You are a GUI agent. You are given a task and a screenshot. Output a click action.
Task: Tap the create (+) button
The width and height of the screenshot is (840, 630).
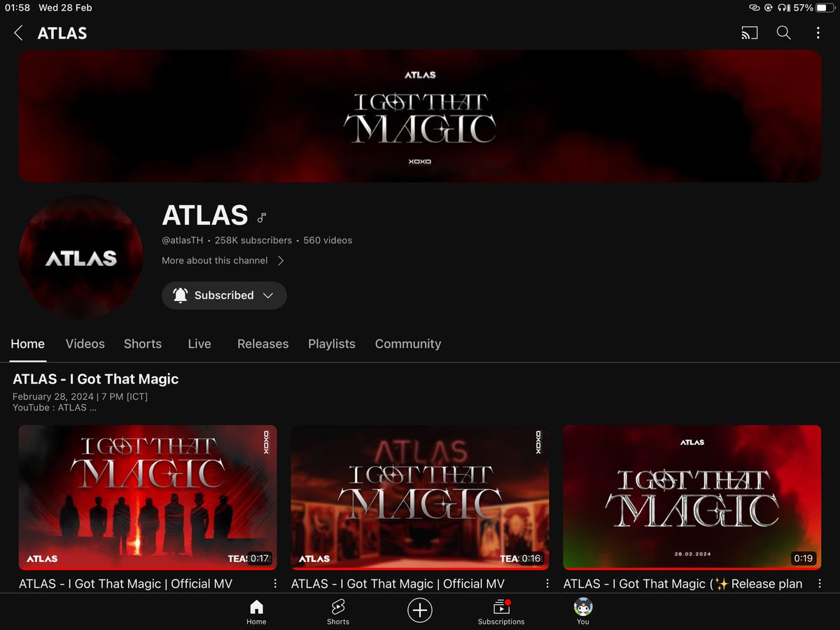coord(420,610)
